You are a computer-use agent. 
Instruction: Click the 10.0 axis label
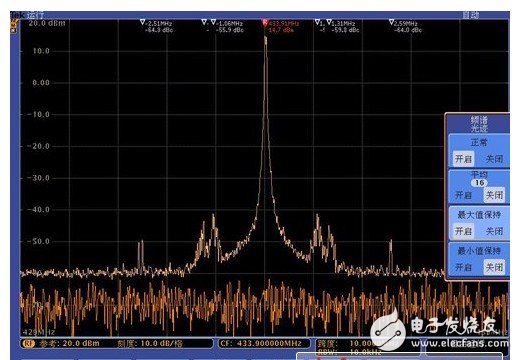tap(41, 51)
